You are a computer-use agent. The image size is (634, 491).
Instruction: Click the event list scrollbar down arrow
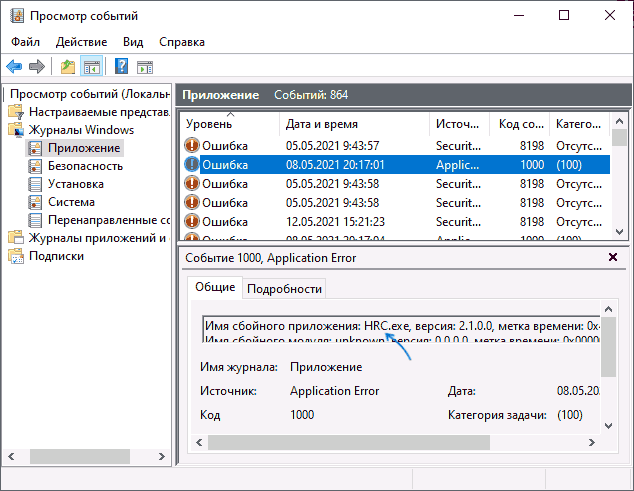[x=619, y=232]
